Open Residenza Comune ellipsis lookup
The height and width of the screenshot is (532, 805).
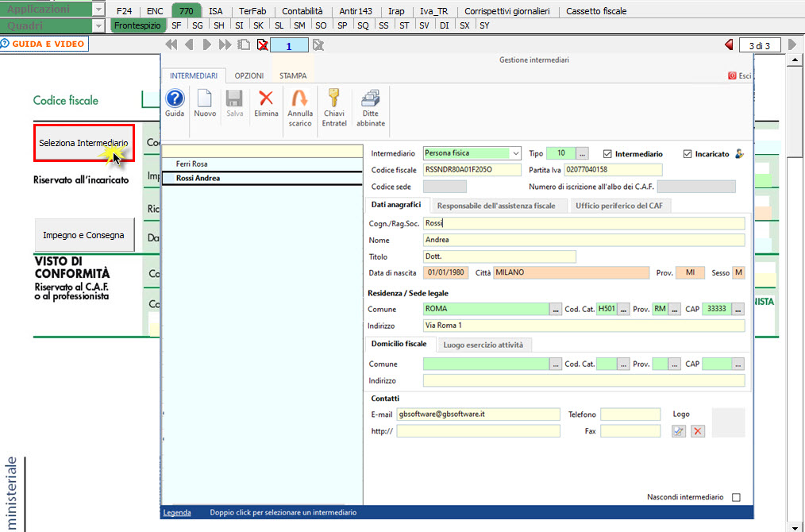(x=556, y=309)
